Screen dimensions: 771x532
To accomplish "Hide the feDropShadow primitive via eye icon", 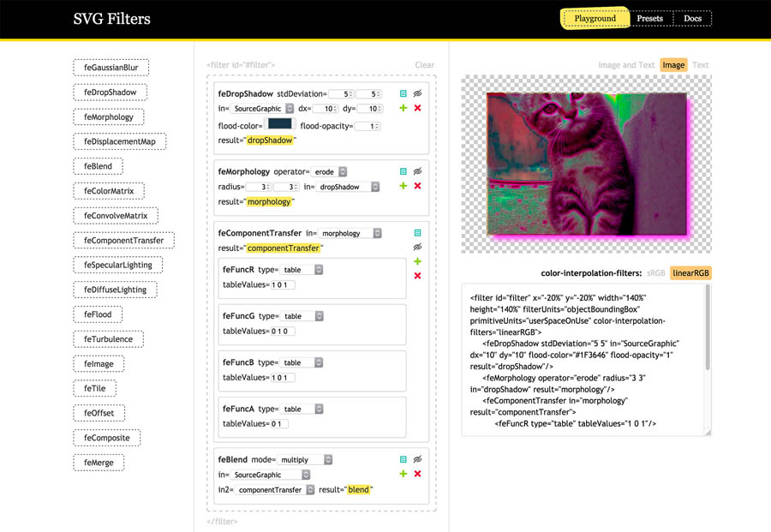I will click(417, 93).
